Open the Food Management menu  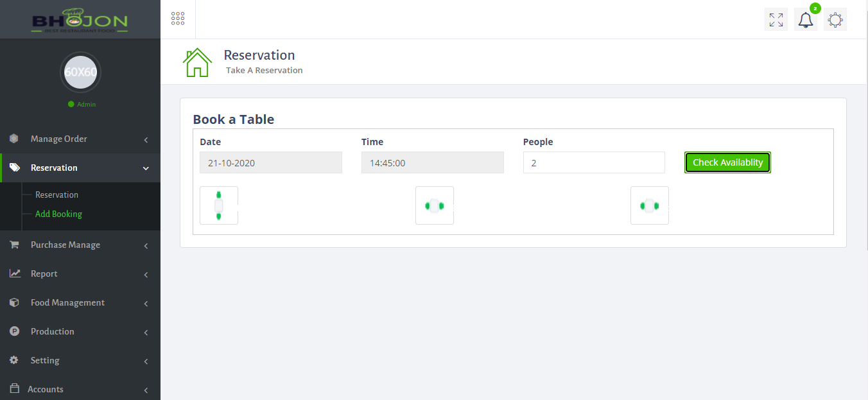(80, 302)
